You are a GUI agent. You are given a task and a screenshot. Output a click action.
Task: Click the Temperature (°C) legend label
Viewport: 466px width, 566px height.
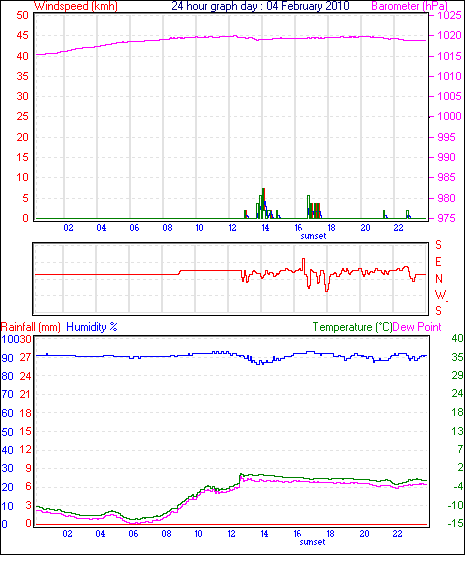point(352,327)
